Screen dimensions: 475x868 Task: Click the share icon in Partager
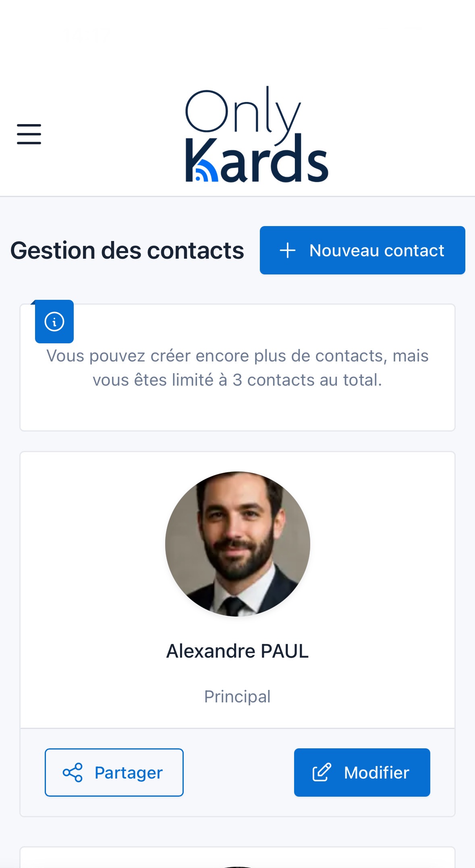[x=73, y=772]
